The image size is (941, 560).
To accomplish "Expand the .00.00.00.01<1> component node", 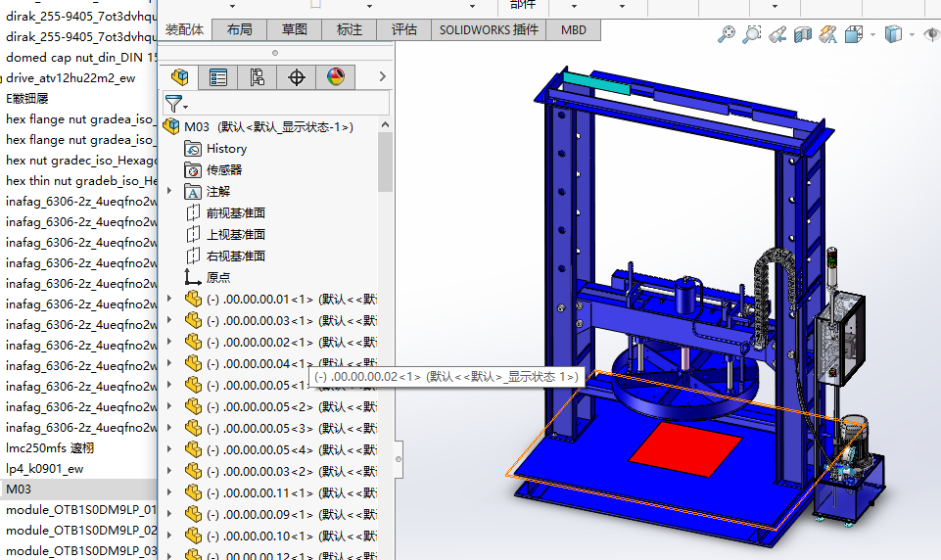I will pyautogui.click(x=169, y=300).
